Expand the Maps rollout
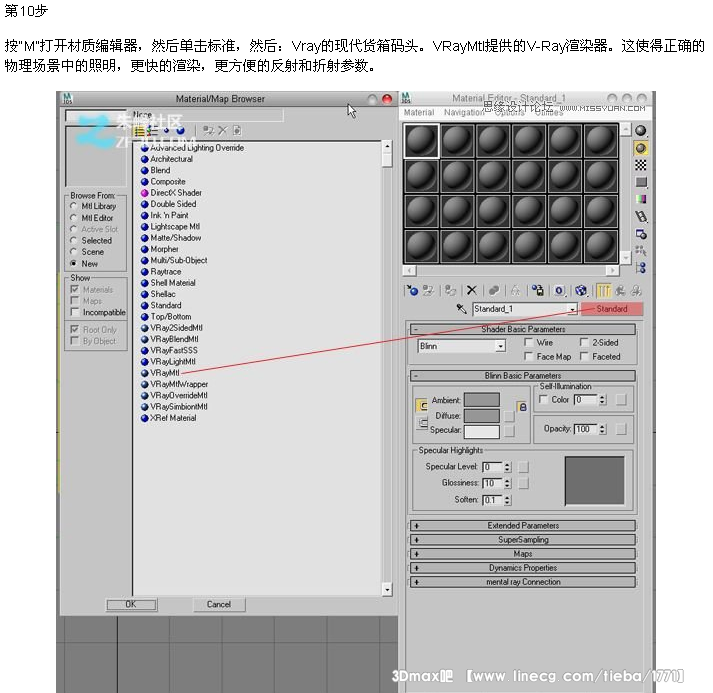The width and height of the screenshot is (713, 693). coord(522,554)
